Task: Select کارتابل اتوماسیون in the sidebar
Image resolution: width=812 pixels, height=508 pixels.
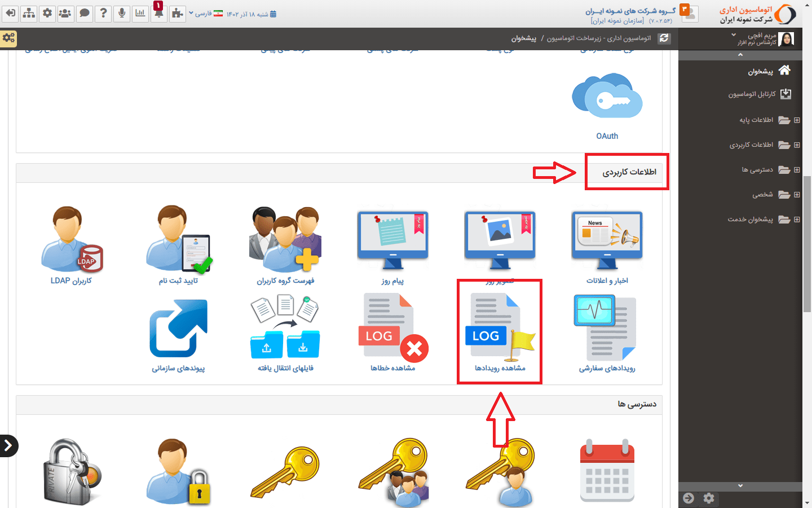Action: click(x=752, y=94)
